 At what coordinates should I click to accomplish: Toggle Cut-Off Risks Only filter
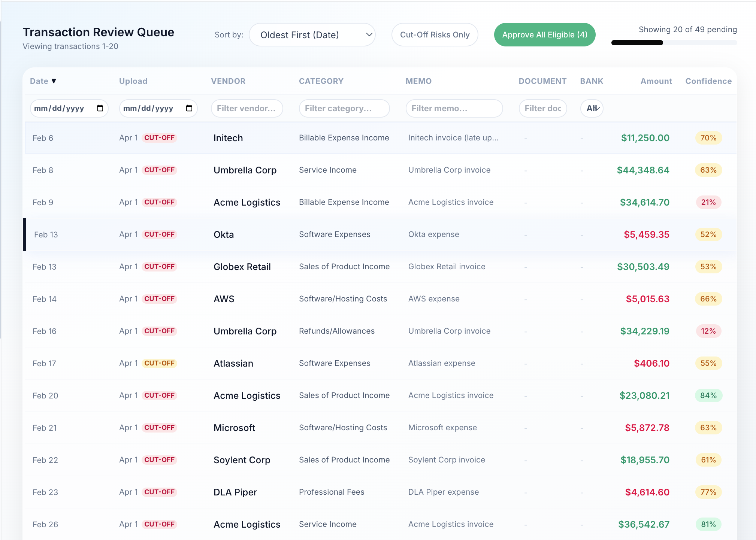[x=435, y=35]
